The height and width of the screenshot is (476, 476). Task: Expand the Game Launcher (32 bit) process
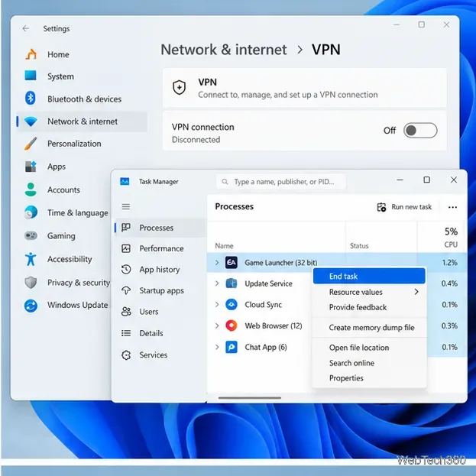[217, 263]
